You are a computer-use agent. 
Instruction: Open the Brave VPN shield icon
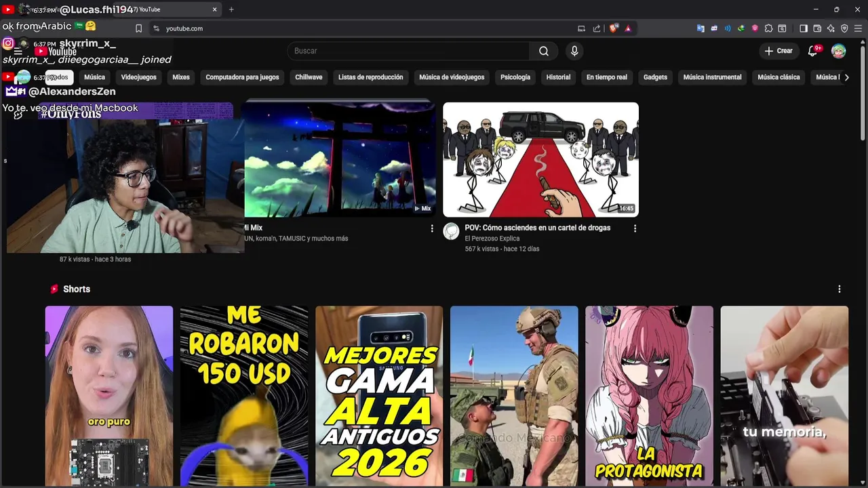(x=844, y=28)
